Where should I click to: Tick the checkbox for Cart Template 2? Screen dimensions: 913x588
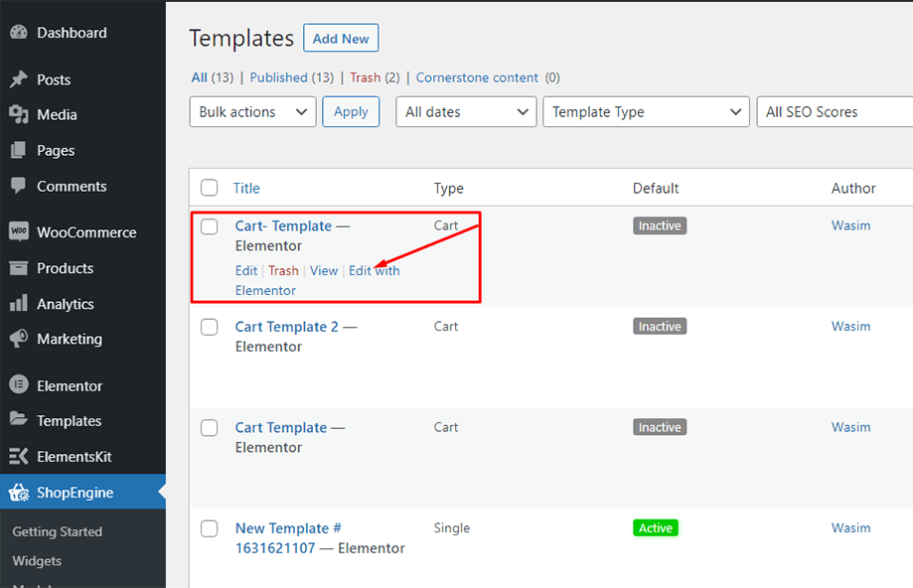pos(210,327)
